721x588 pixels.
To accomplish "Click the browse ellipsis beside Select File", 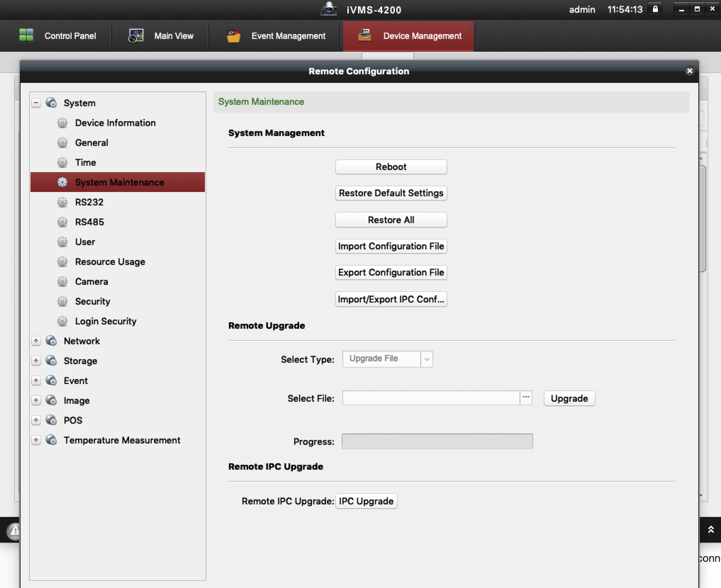I will pyautogui.click(x=526, y=398).
